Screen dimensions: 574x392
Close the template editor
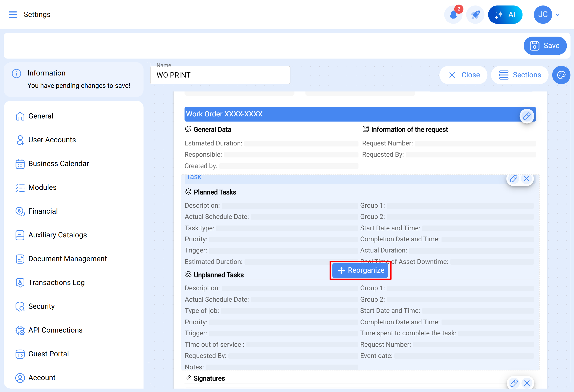click(x=463, y=75)
